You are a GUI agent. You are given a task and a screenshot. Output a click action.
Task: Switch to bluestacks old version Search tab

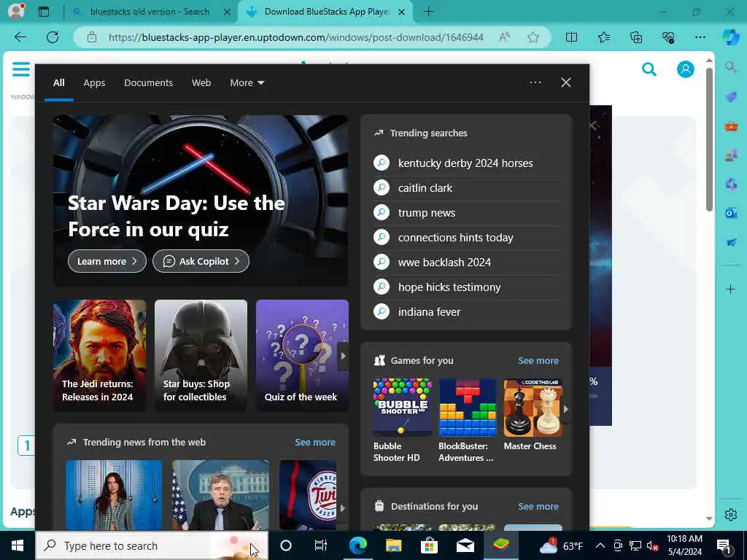coord(149,12)
